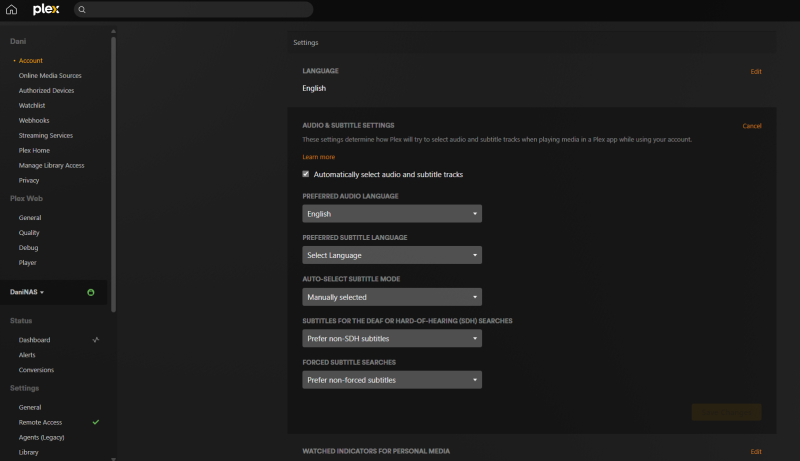Open the Preferred Audio Language dropdown
This screenshot has width=800, height=461.
(x=392, y=214)
